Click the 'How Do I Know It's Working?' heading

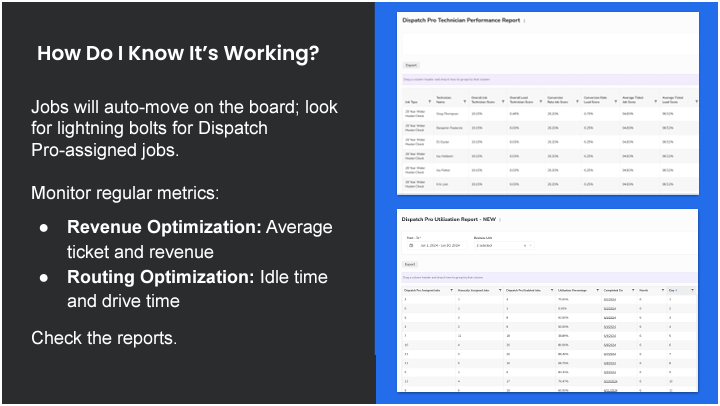(x=178, y=53)
